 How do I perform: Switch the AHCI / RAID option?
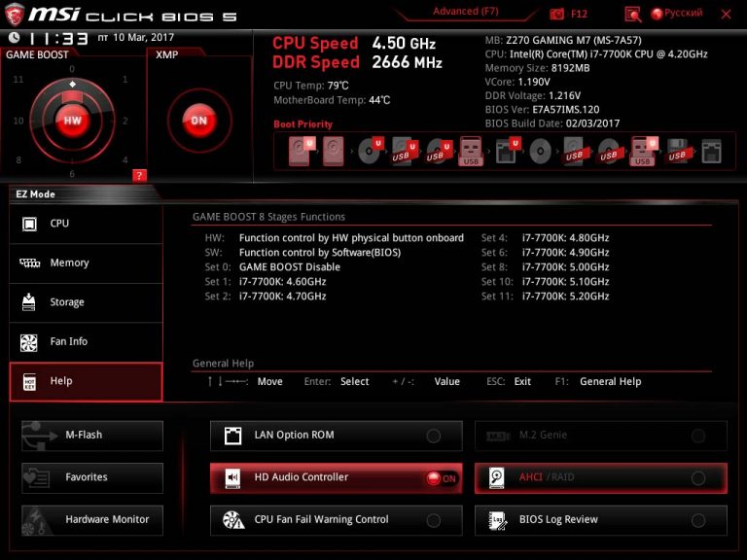(x=601, y=477)
